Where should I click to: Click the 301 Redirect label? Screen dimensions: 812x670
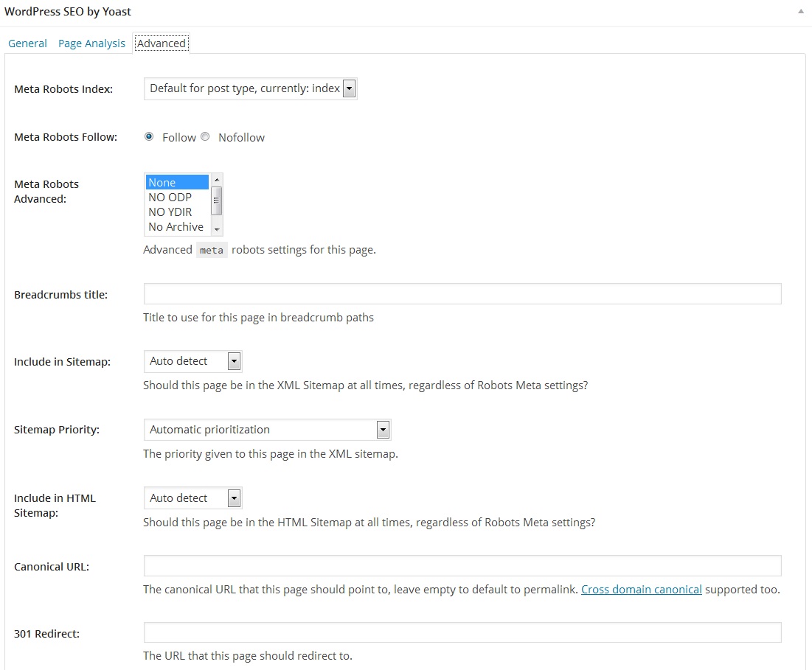click(x=47, y=634)
